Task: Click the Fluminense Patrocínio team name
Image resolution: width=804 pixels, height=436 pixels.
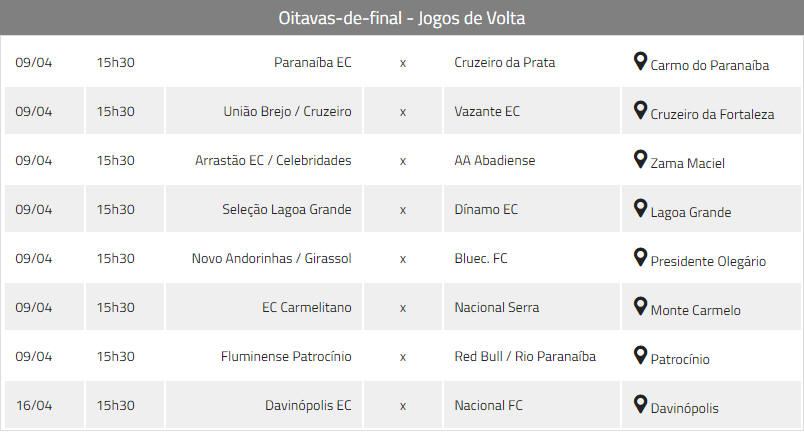Action: pos(286,356)
